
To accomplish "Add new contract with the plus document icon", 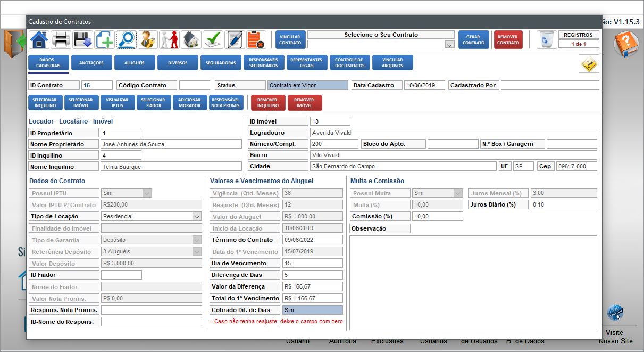I will click(x=105, y=40).
